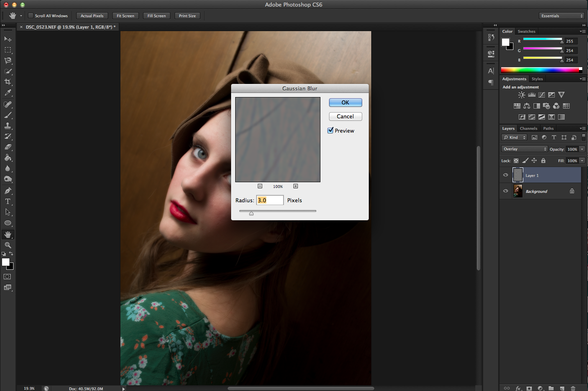Open the Overlay blend mode dropdown
Viewport: 588px width, 391px height.
[524, 149]
